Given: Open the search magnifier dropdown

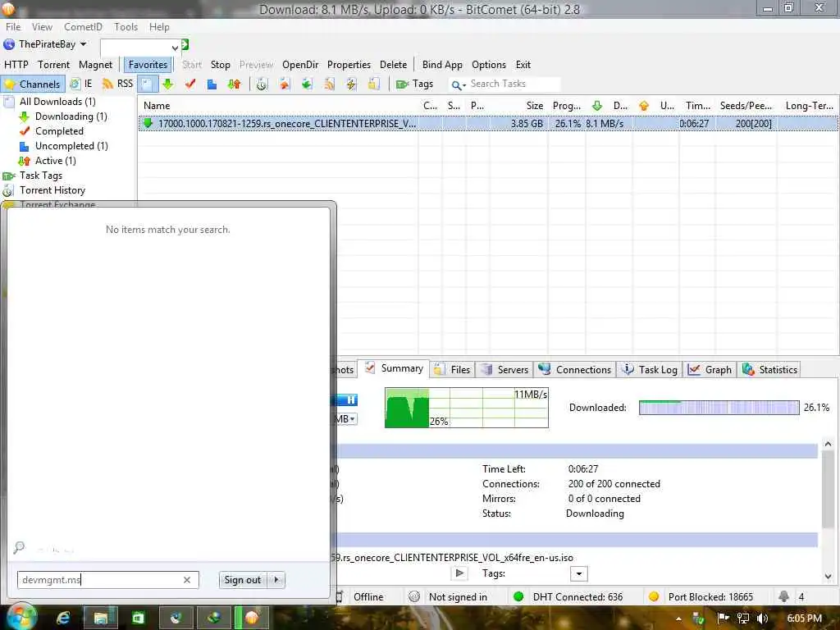Looking at the screenshot, I should pos(459,84).
